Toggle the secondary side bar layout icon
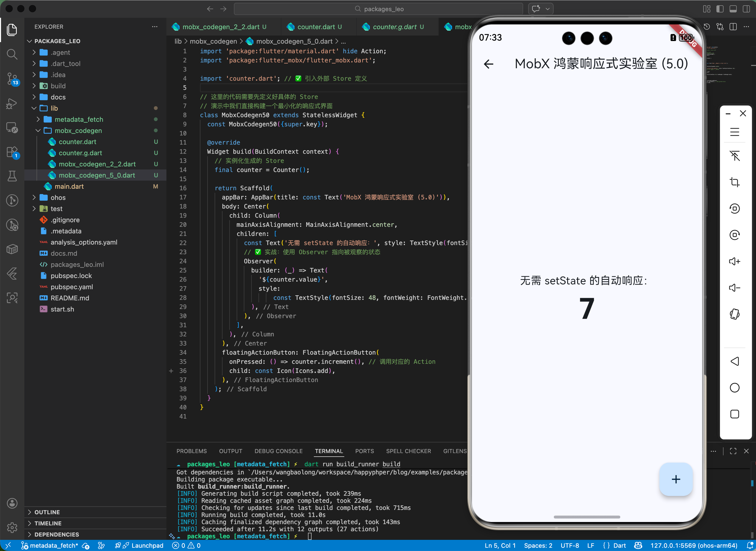 coord(746,9)
